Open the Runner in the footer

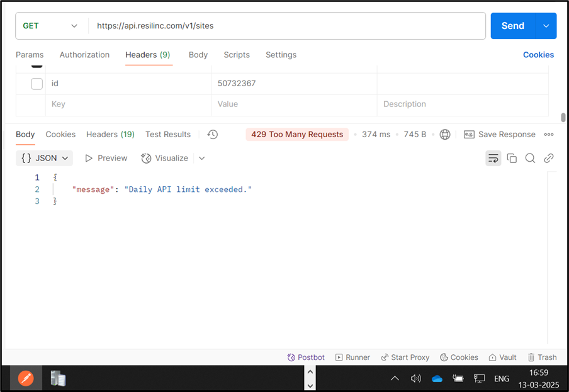[352, 357]
